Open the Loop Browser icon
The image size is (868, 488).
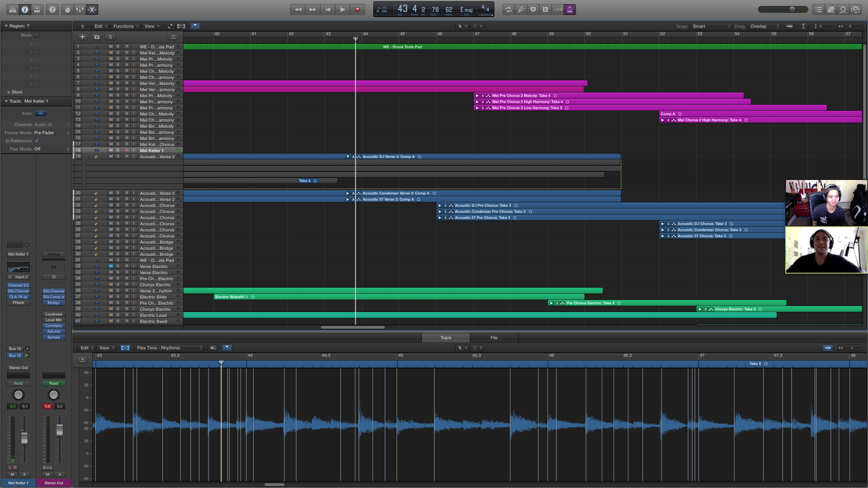coord(843,9)
